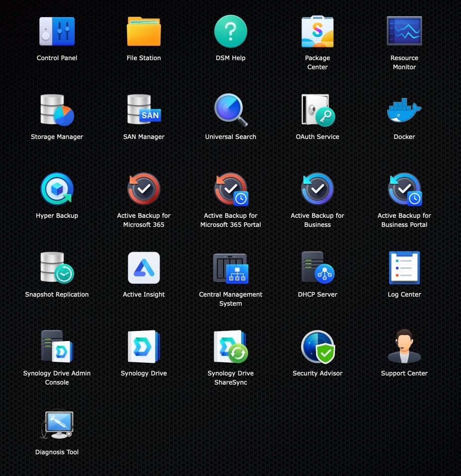Screen dimensions: 461x476
Task: Click the "Security Advisor" text label
Action: (x=318, y=373)
